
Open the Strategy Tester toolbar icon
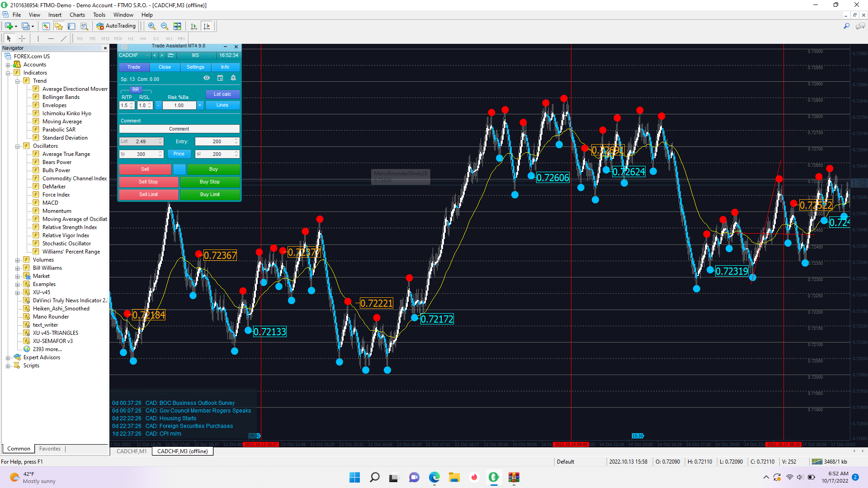tap(84, 26)
